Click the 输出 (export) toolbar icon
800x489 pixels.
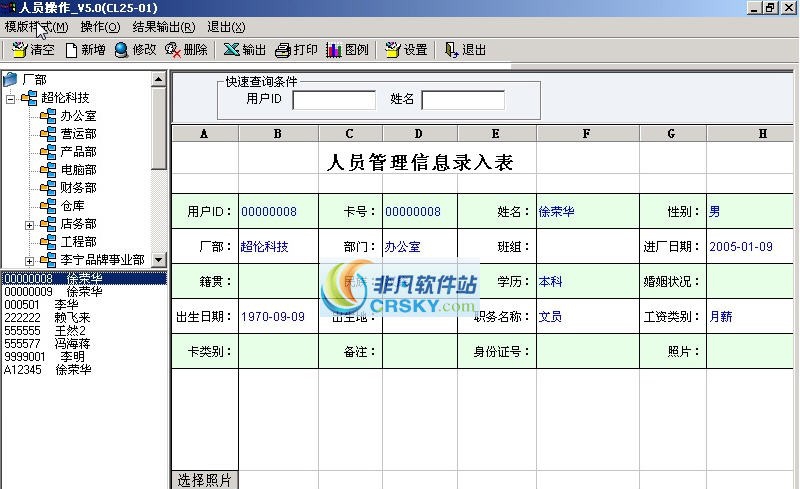pos(231,50)
